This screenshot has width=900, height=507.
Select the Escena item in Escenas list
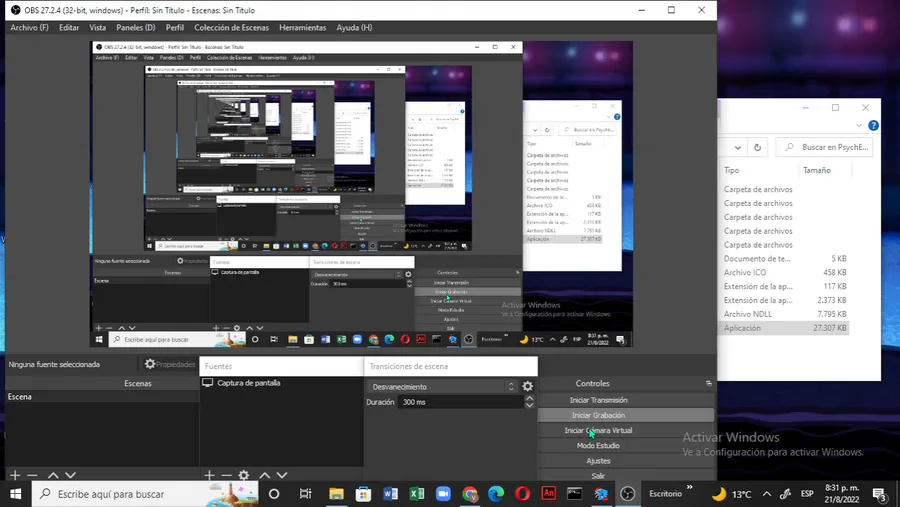coord(102,397)
